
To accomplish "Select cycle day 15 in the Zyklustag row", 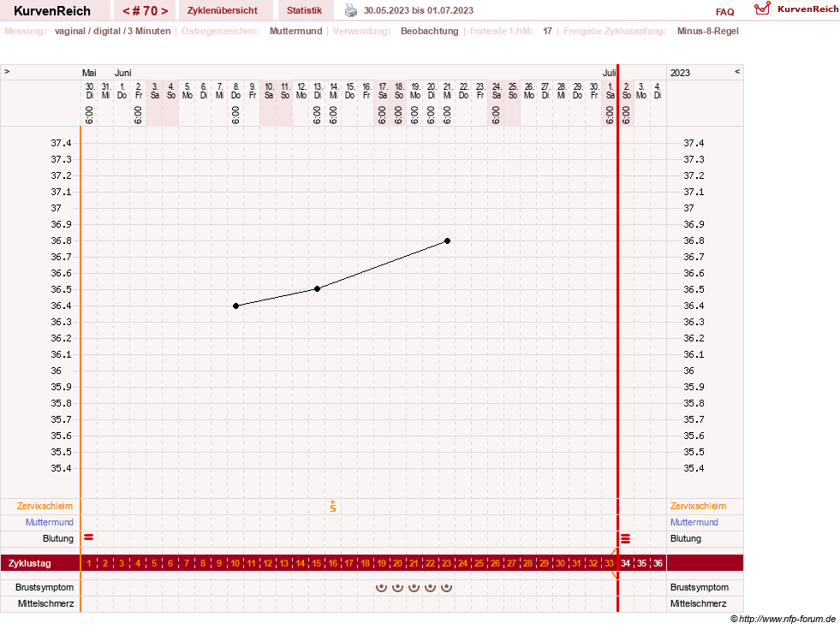I will pos(317,563).
